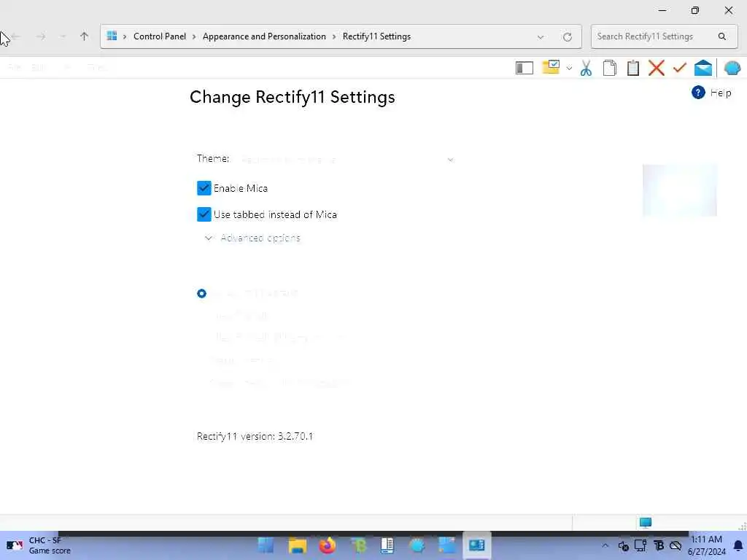Open the Theme dropdown list

[347, 159]
